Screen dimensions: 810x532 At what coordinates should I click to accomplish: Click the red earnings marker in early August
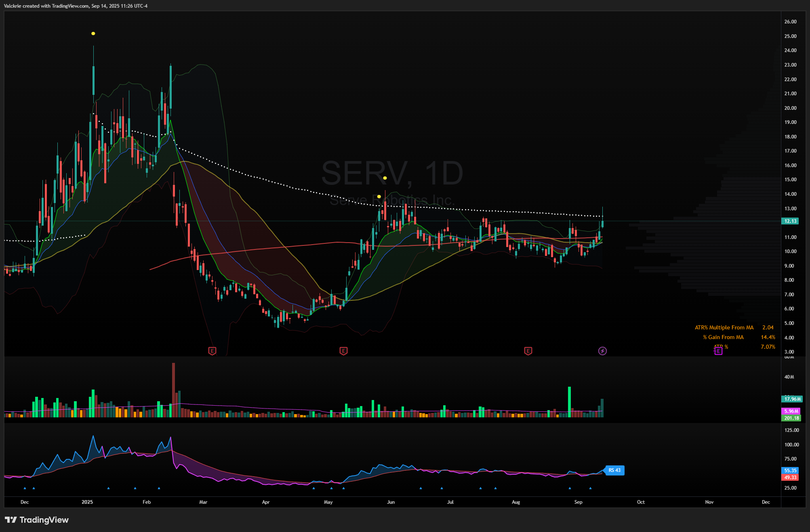click(528, 351)
